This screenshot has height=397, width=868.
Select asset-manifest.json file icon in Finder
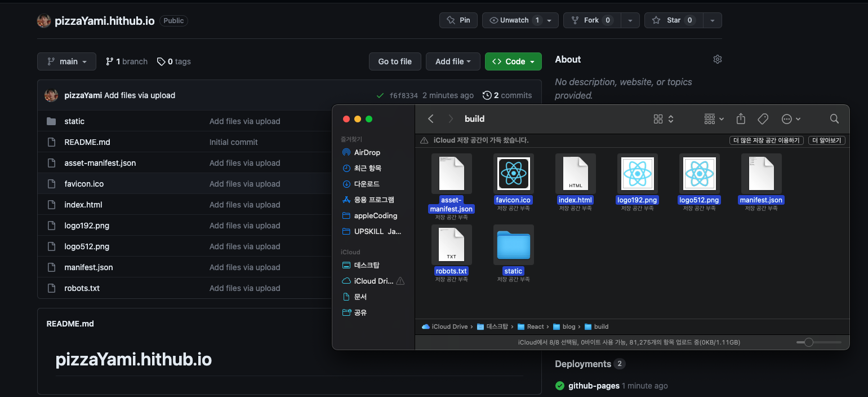[452, 173]
